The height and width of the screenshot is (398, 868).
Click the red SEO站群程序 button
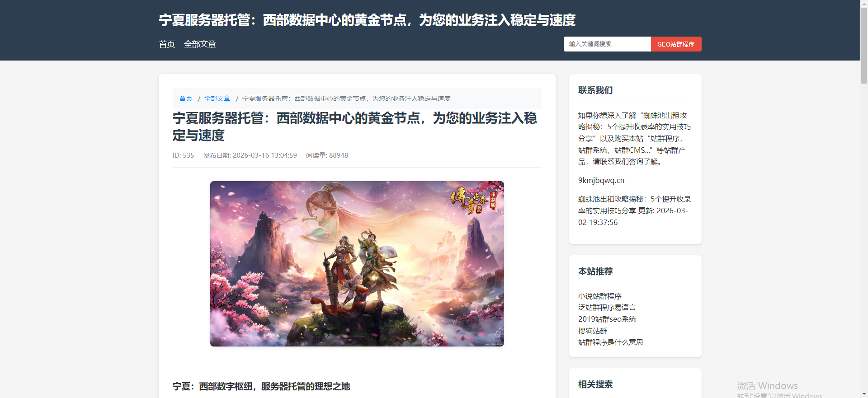pos(676,44)
